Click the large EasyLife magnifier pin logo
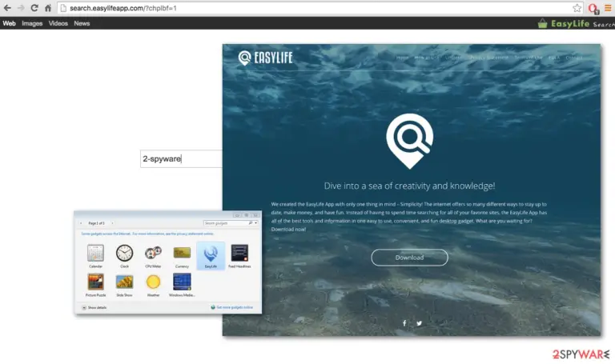The image size is (615, 364). click(x=409, y=141)
